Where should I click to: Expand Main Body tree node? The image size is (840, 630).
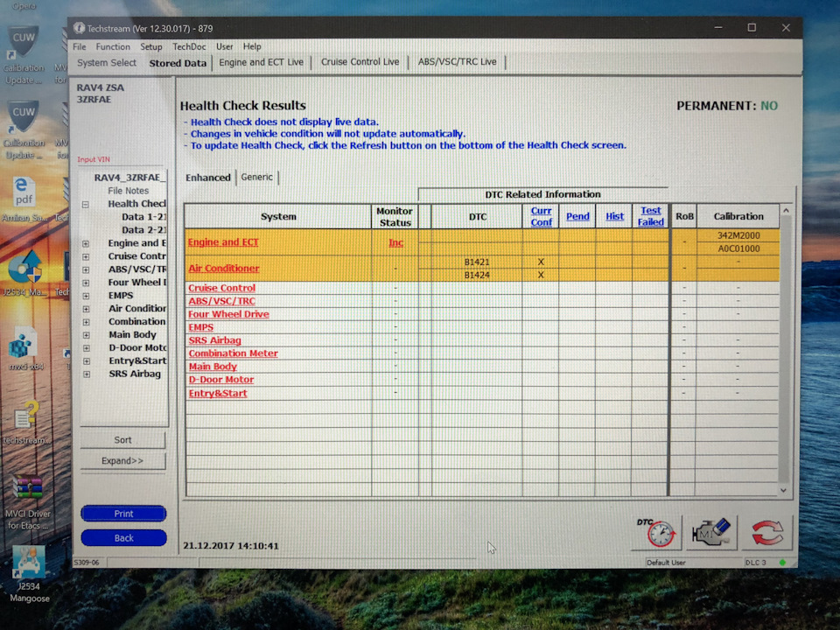click(x=87, y=335)
